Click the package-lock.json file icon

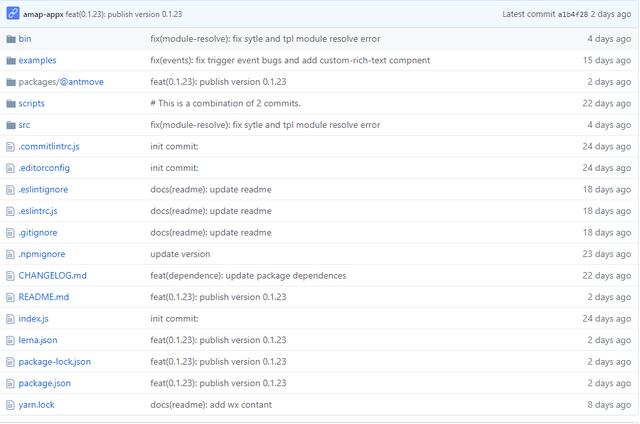pos(10,362)
